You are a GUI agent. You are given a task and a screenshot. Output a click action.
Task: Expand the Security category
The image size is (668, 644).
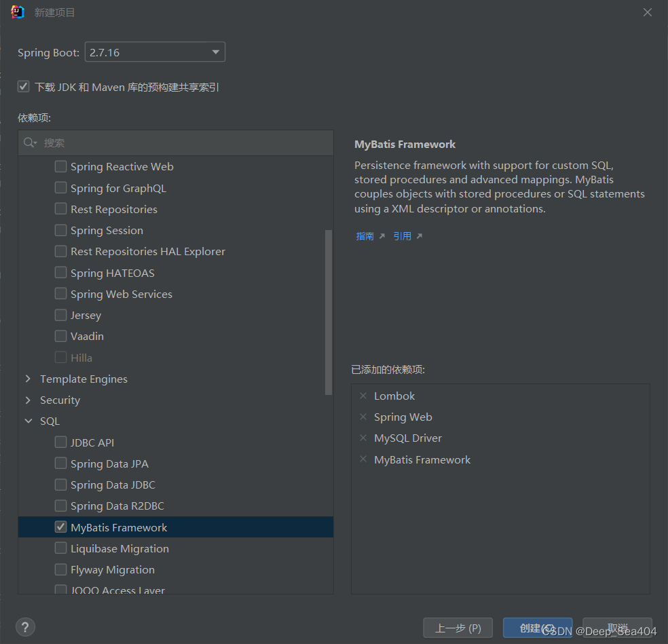click(28, 400)
